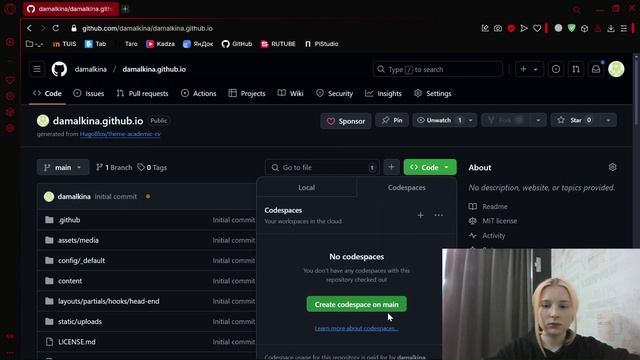Open the Issues shortcut icon in header
This screenshot has height=360, width=640.
(x=556, y=69)
